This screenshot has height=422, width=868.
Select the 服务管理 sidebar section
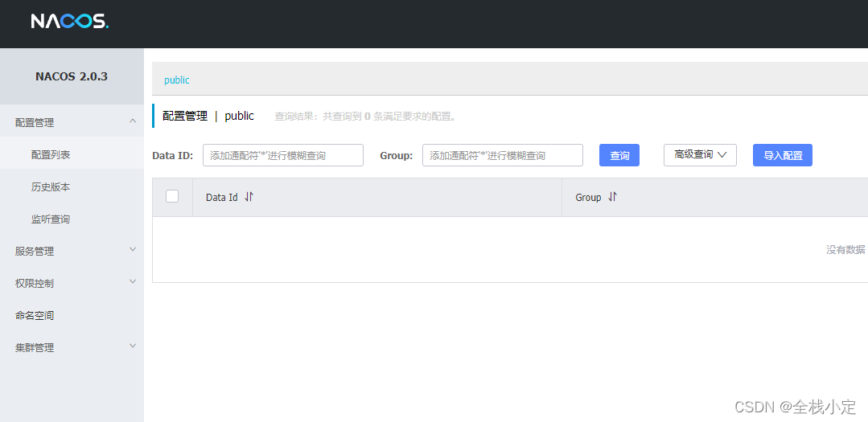(x=72, y=252)
